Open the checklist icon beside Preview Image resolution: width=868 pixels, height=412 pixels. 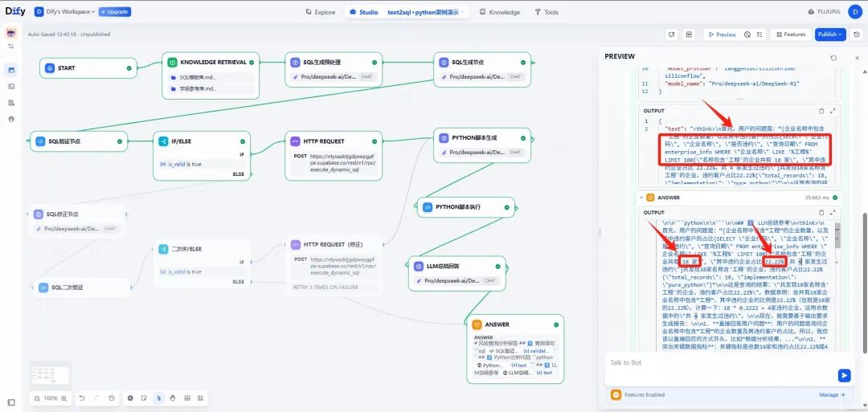pyautogui.click(x=760, y=35)
